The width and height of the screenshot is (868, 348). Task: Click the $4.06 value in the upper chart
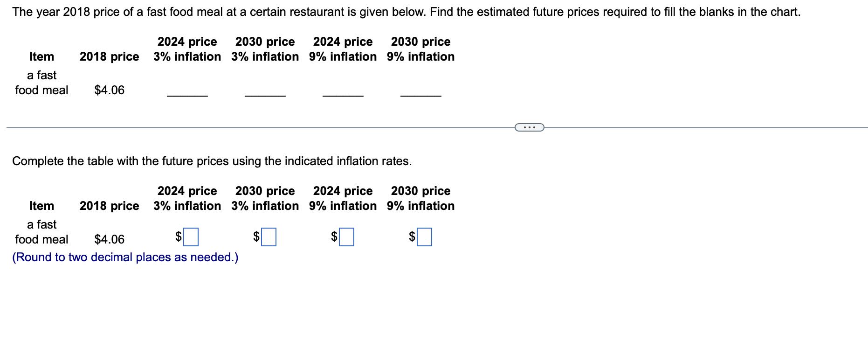110,90
